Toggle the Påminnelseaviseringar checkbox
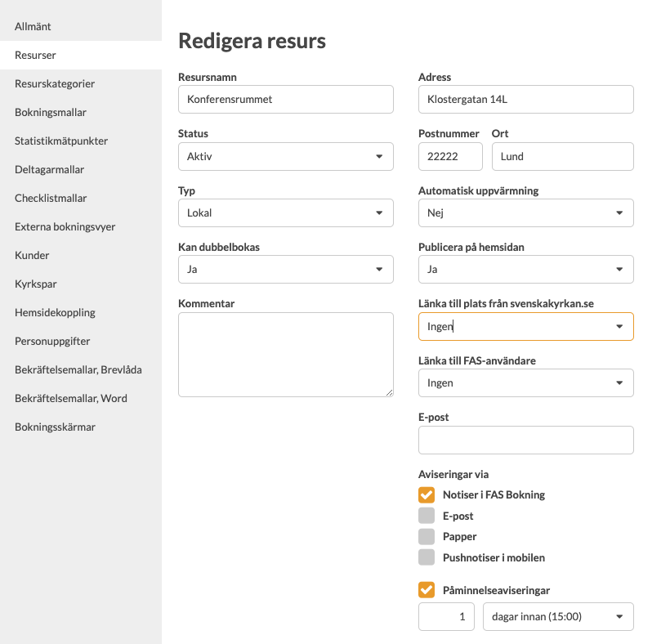Image resolution: width=670 pixels, height=644 pixels. 427,590
